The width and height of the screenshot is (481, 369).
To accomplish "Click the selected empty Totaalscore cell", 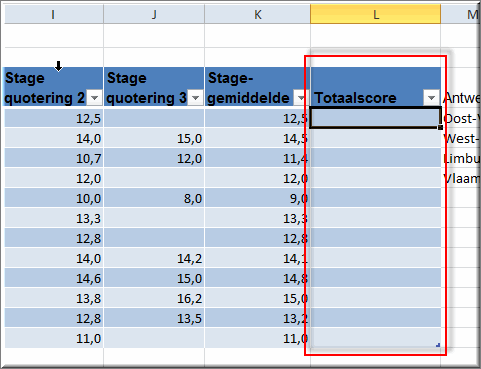I will (x=376, y=118).
